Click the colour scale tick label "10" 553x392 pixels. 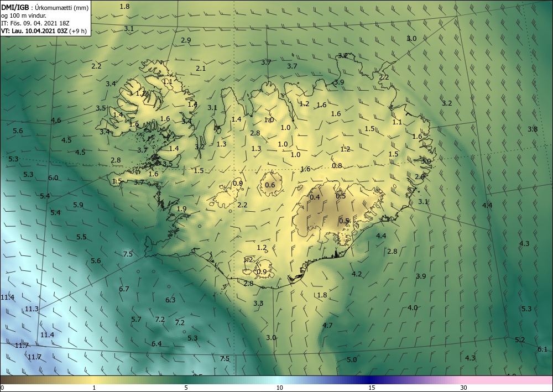[x=280, y=388]
